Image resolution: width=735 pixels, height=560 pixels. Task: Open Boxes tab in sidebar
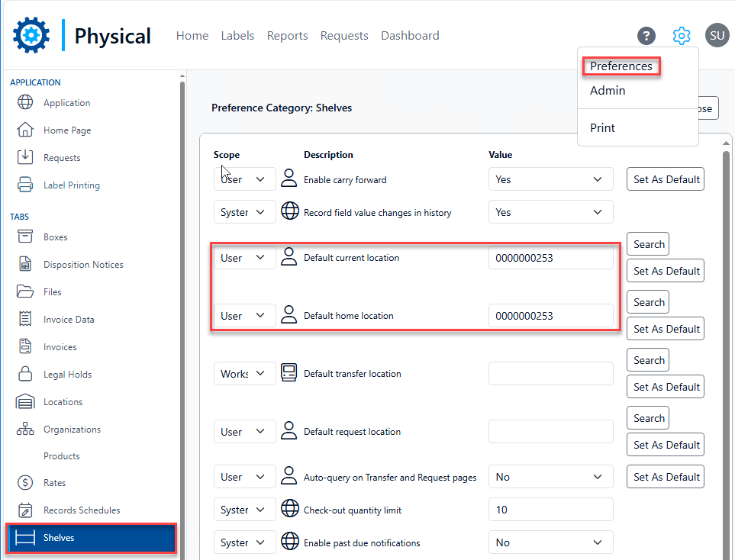pyautogui.click(x=55, y=237)
